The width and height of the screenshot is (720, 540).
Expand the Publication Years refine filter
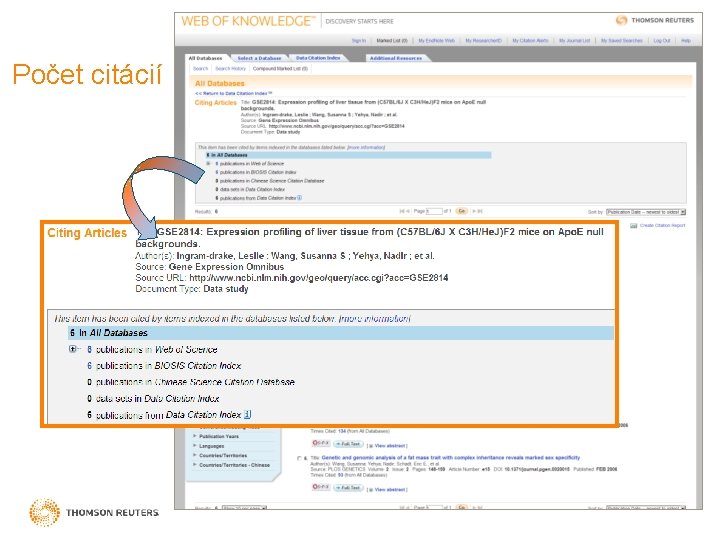pos(219,436)
